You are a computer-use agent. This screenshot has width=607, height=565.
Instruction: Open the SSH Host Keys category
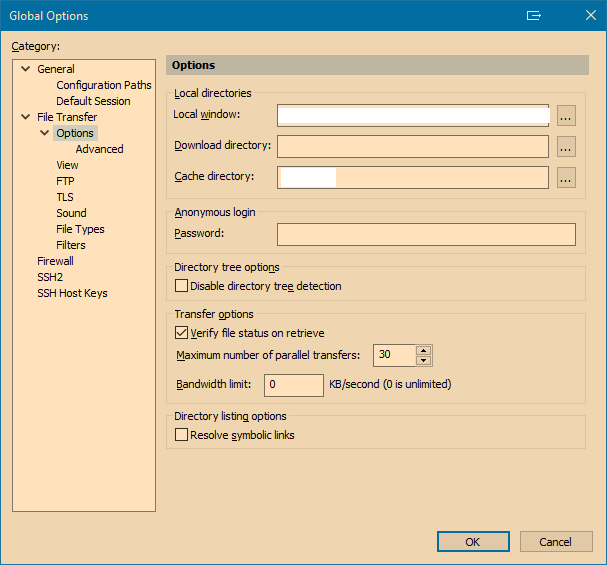pyautogui.click(x=72, y=293)
